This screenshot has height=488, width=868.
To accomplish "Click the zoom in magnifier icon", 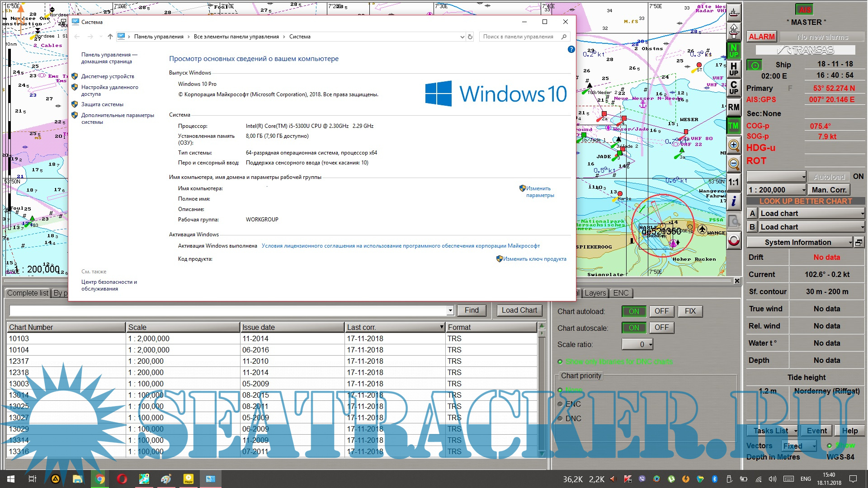I will [734, 145].
